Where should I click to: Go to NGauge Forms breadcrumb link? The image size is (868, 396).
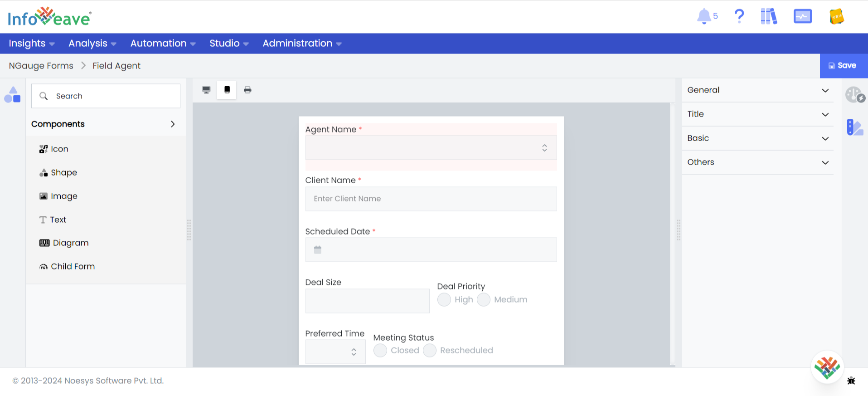click(x=41, y=66)
